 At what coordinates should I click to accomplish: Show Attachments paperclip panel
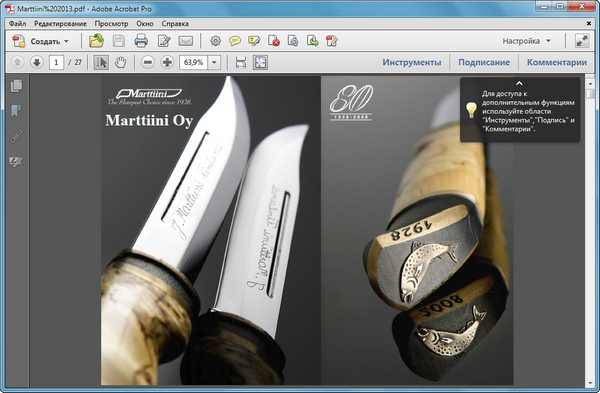coord(16,136)
